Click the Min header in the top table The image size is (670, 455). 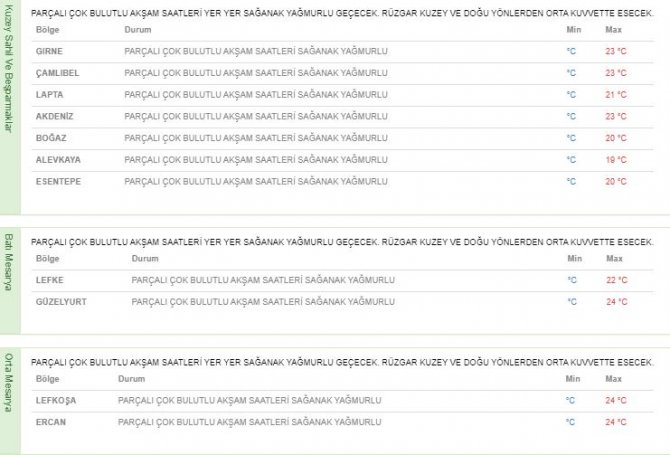click(572, 31)
